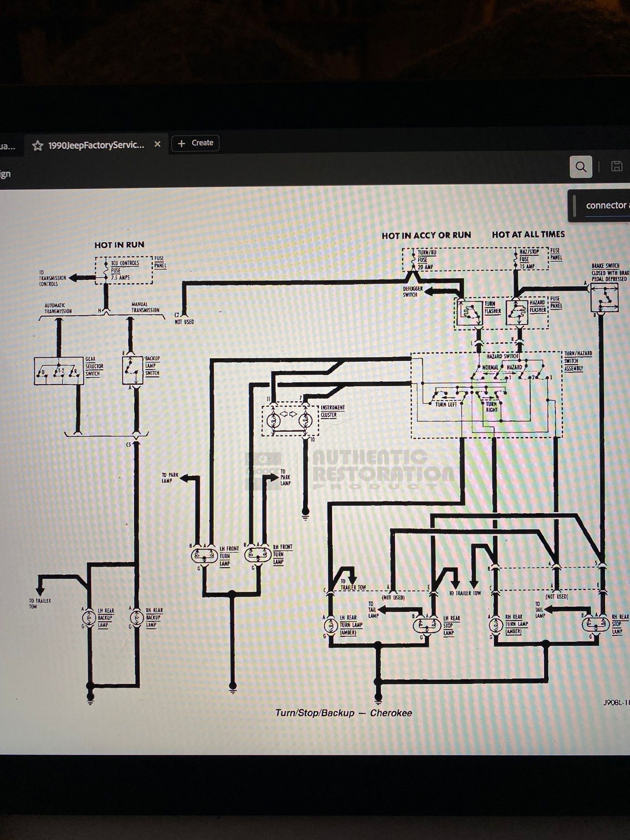630x840 pixels.
Task: Click the Hazard Flasher symbol in the diagram
Action: [x=517, y=312]
